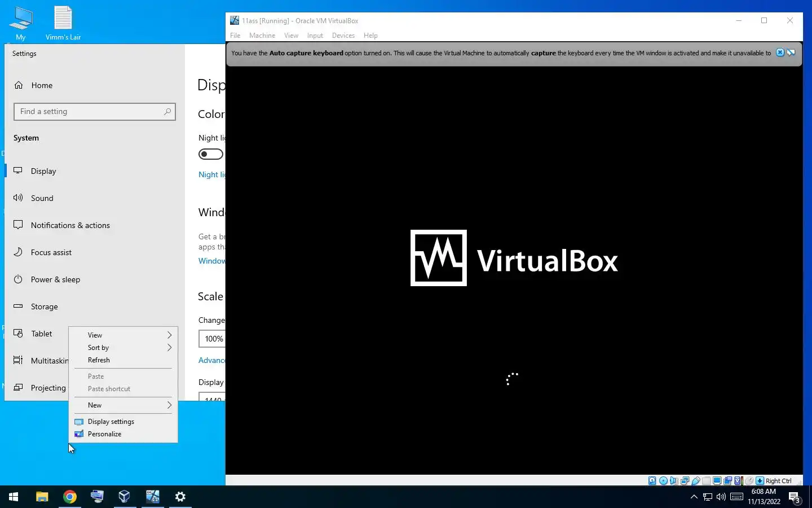Click the search magnifier icon in Settings

[167, 112]
